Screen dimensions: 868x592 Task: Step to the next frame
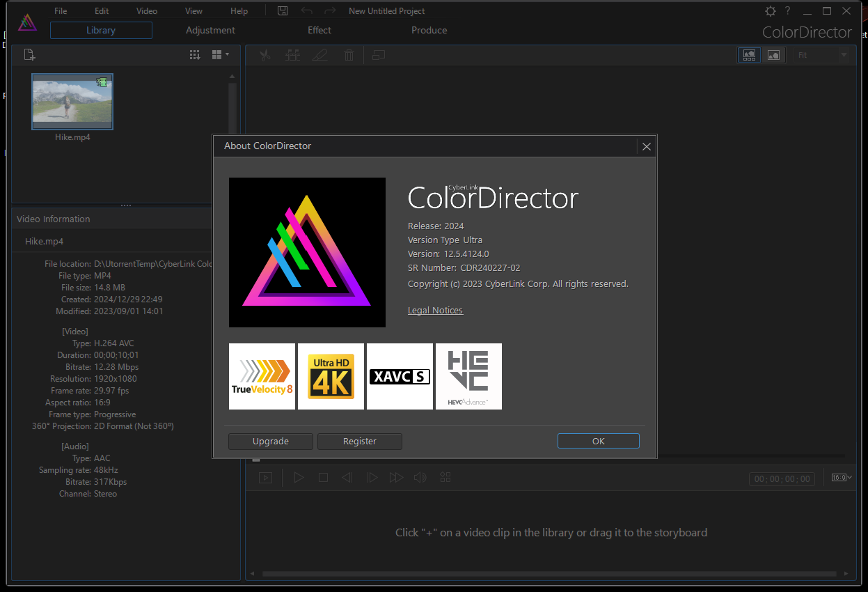tap(372, 478)
